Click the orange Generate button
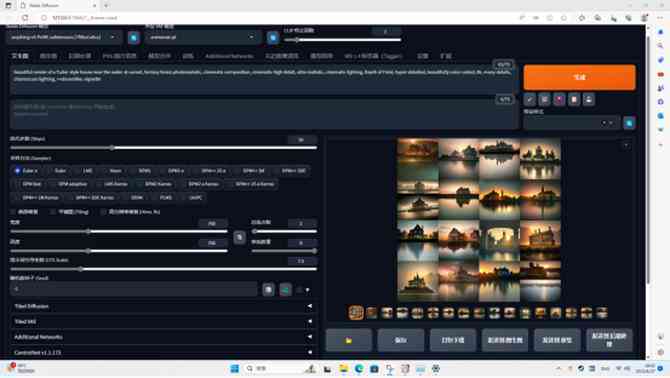The image size is (670, 378). click(579, 77)
